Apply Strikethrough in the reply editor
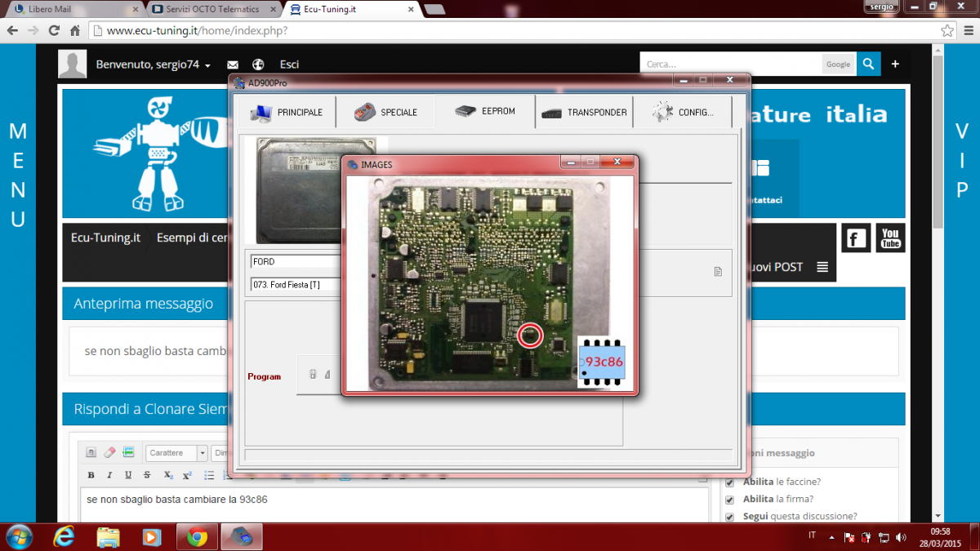Viewport: 980px width, 551px height. pos(147,475)
